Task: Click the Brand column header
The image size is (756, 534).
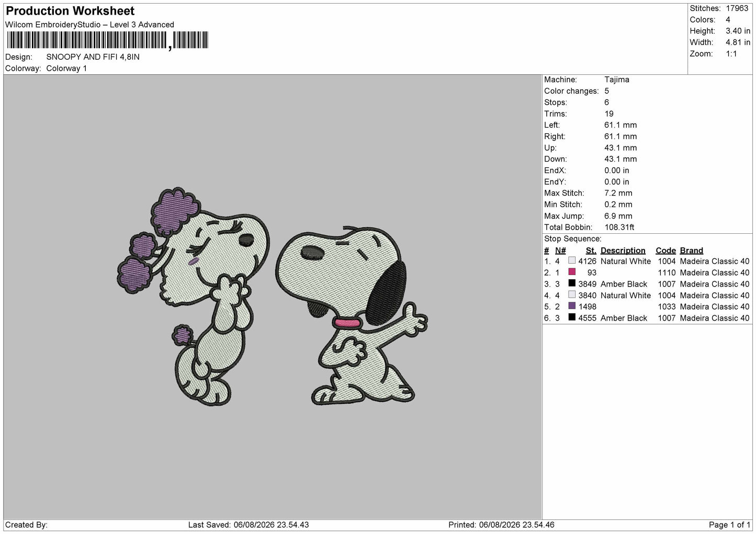Action: pyautogui.click(x=692, y=251)
